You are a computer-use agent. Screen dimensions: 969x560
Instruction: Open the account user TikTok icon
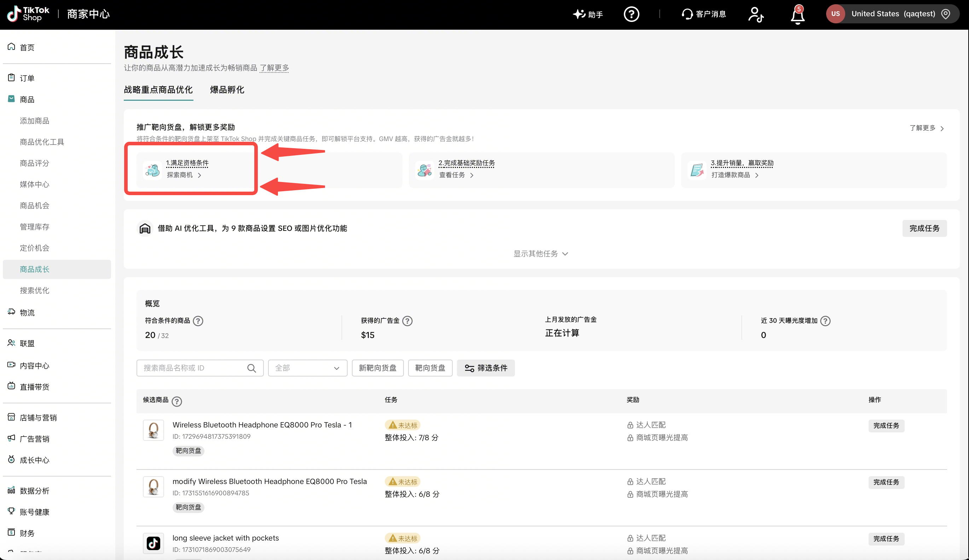[x=756, y=14]
